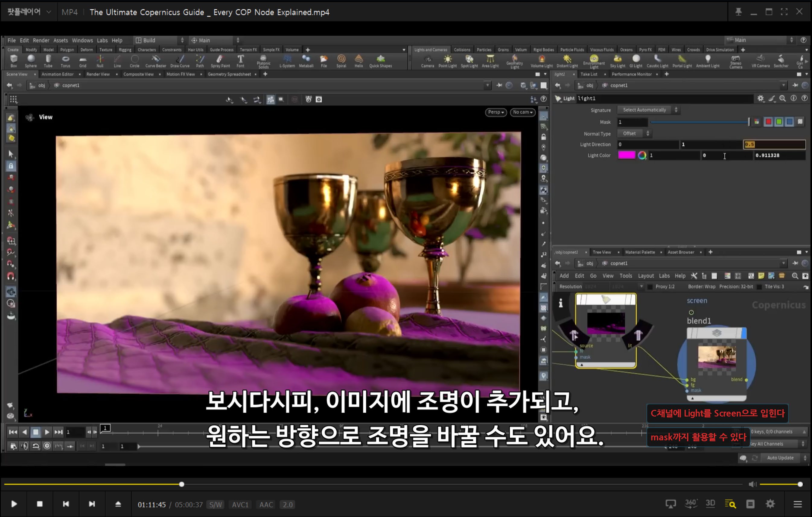Select the Tube shelf tool
The width and height of the screenshot is (812, 517).
[x=48, y=61]
